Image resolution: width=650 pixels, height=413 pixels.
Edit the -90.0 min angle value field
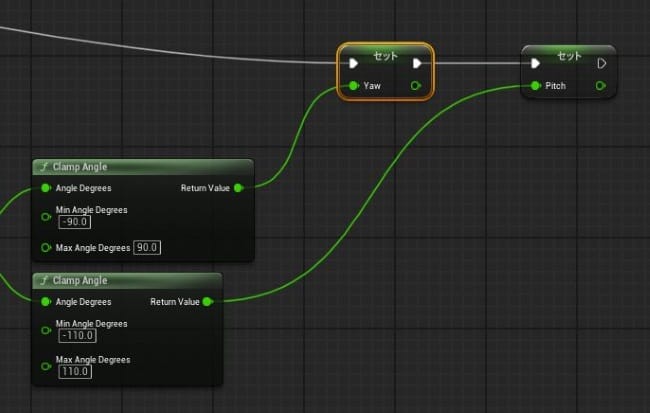(x=75, y=222)
